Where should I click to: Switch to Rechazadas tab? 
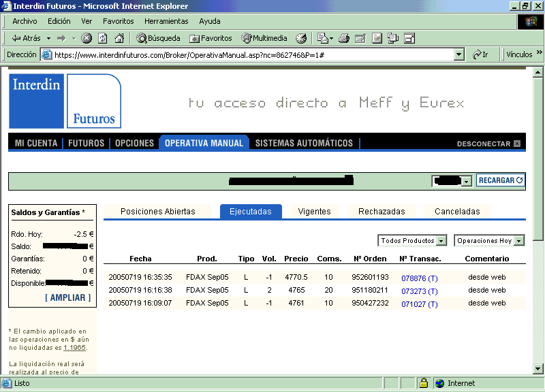point(381,212)
